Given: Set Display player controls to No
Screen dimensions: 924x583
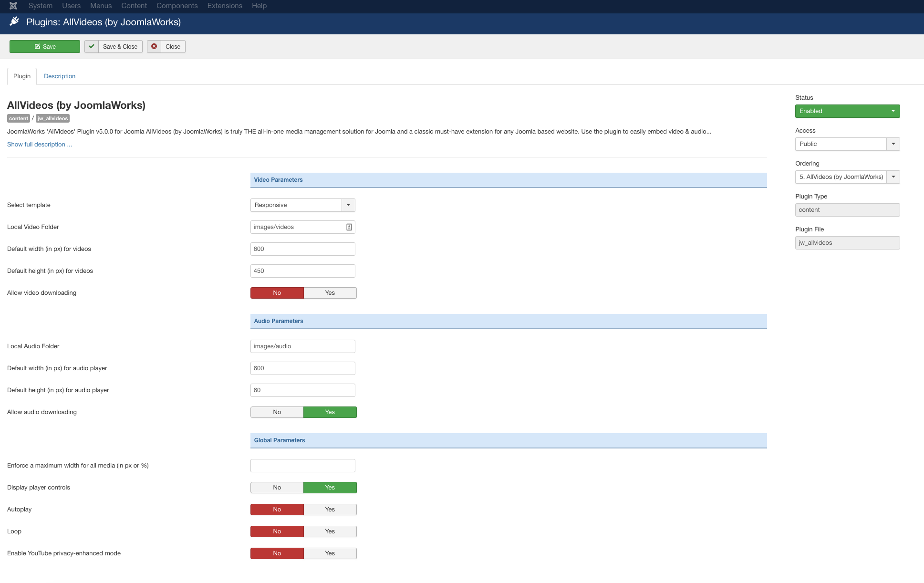Looking at the screenshot, I should [x=277, y=488].
